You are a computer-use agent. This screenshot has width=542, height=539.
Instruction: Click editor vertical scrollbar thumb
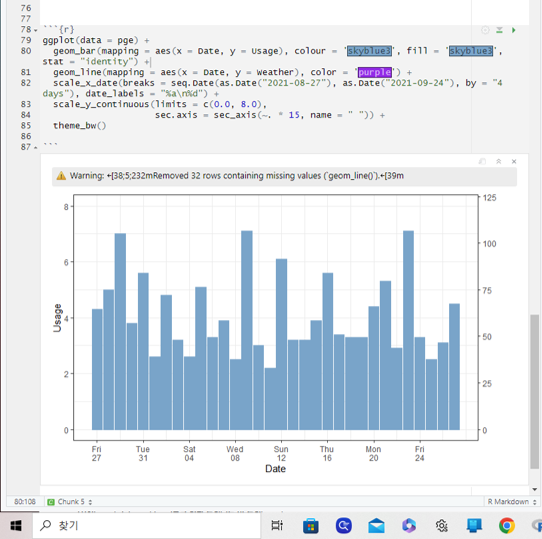coord(534,391)
